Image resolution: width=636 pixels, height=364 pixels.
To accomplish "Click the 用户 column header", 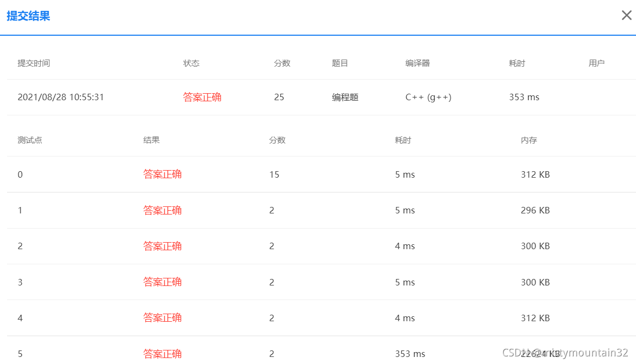I will click(x=597, y=63).
